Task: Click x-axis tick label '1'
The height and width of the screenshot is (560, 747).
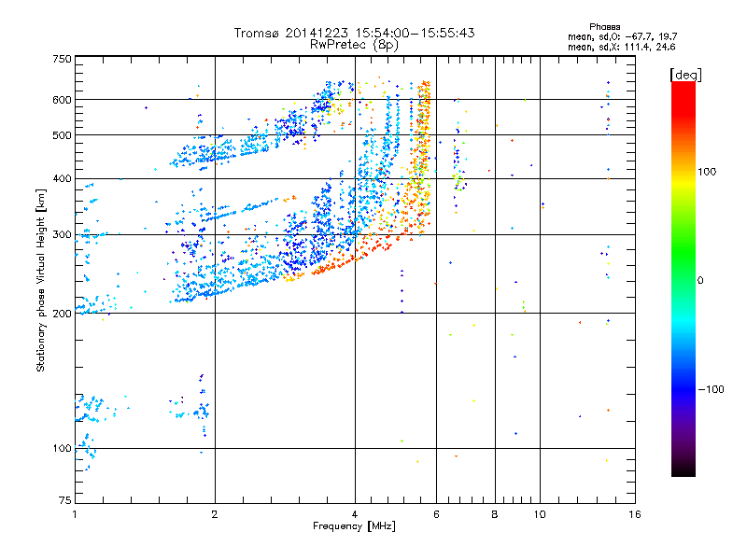Action: [x=75, y=514]
